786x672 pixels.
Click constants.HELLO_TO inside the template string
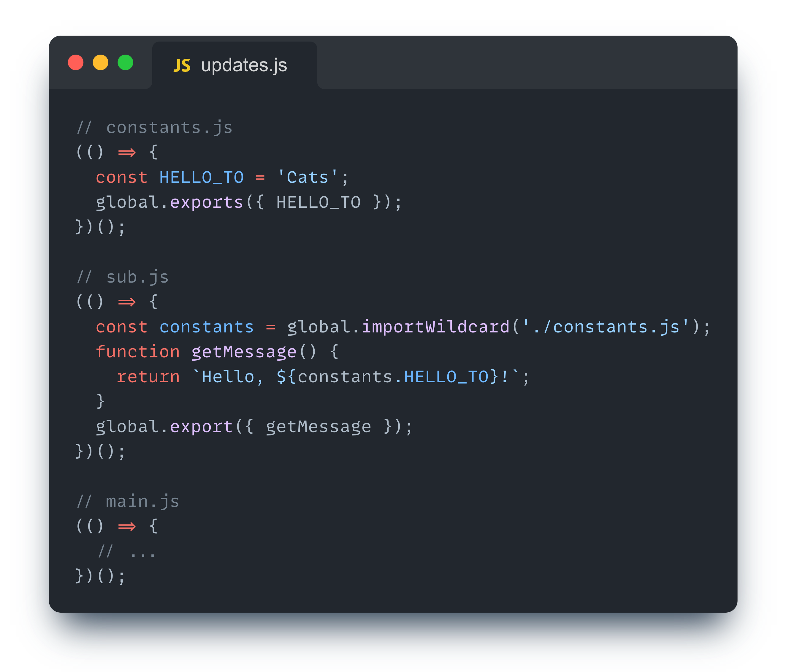click(393, 377)
